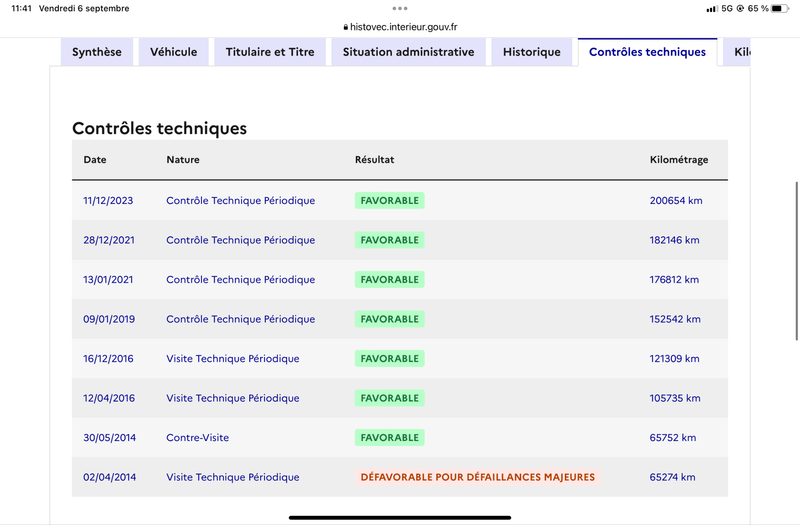Click the FAVORABLE badge for 11/12/2023
The height and width of the screenshot is (525, 800).
click(x=390, y=201)
